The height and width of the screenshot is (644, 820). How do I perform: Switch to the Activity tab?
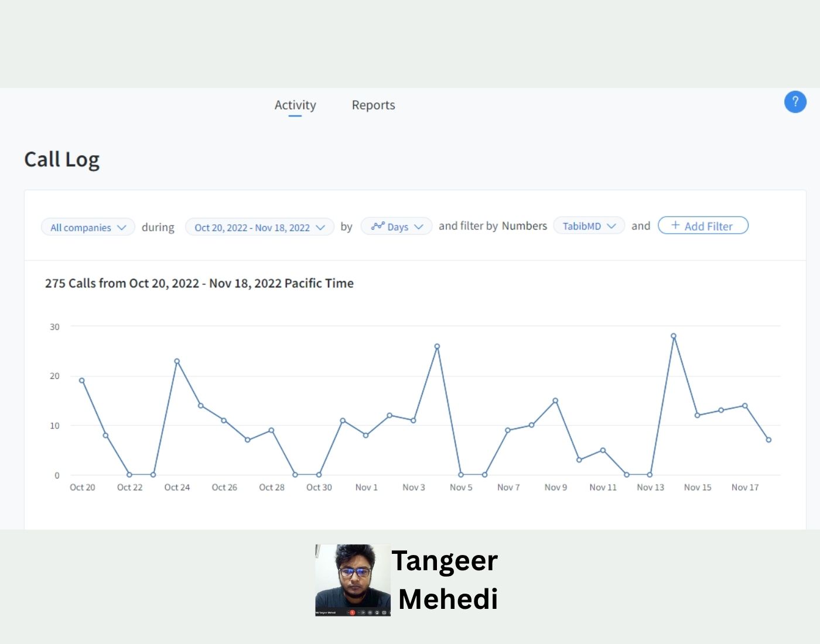(295, 105)
